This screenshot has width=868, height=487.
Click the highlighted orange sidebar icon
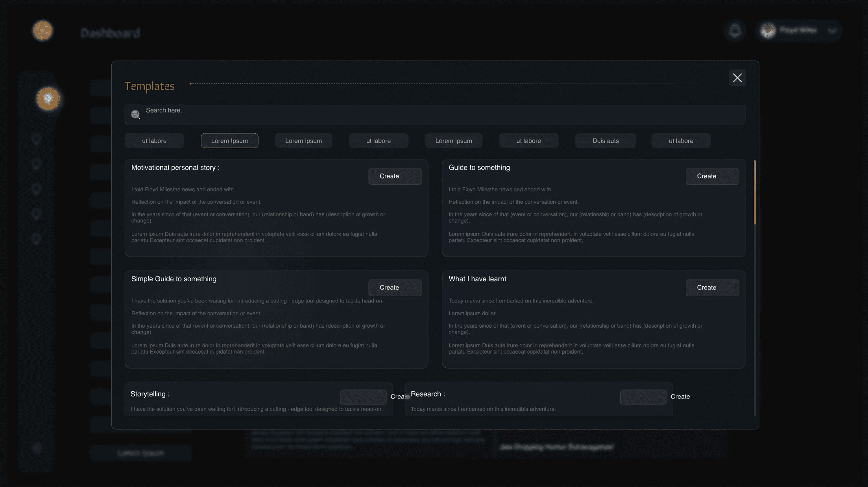click(x=48, y=99)
